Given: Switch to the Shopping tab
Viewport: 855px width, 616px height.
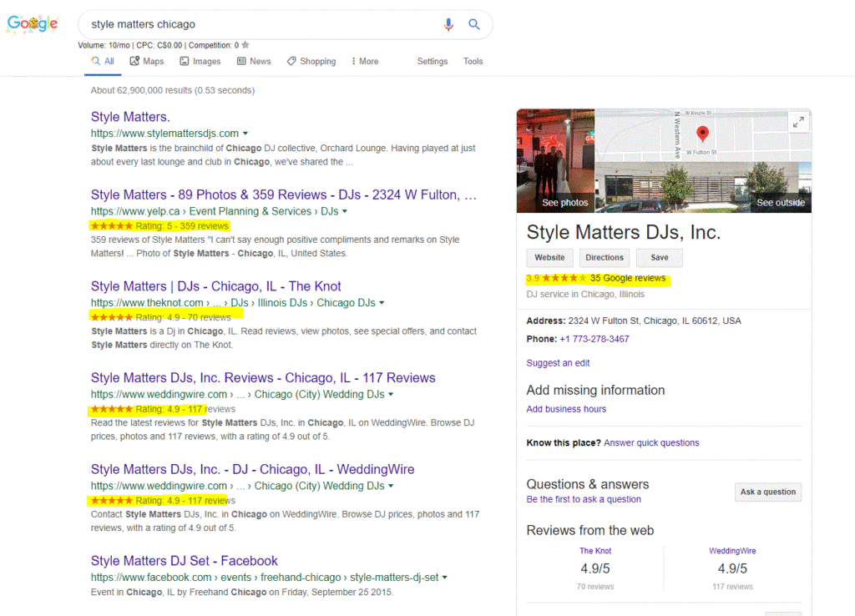Looking at the screenshot, I should 311,62.
